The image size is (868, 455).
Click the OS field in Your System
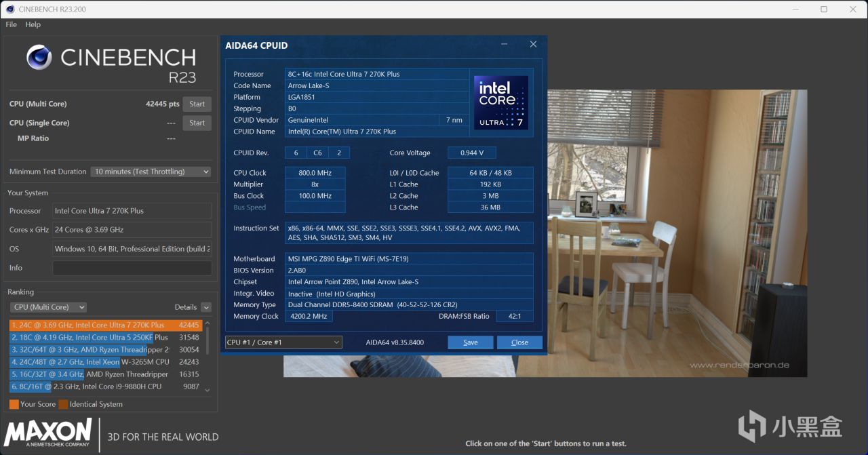point(132,249)
